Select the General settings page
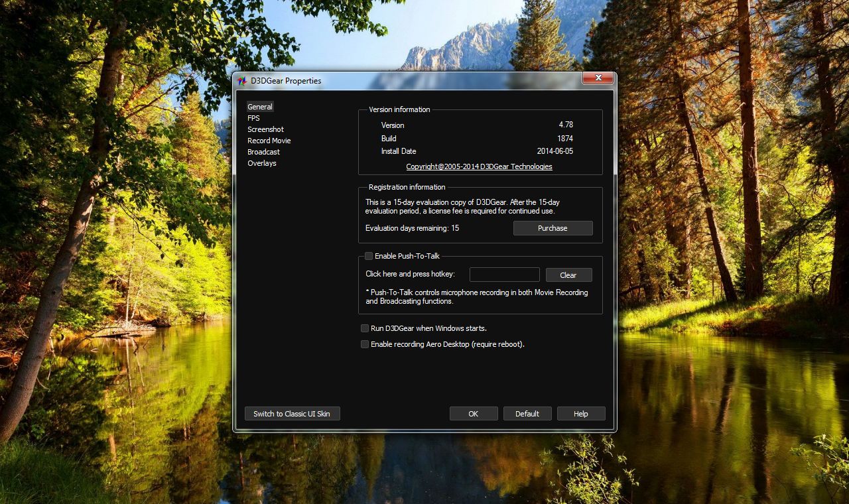 coord(260,107)
